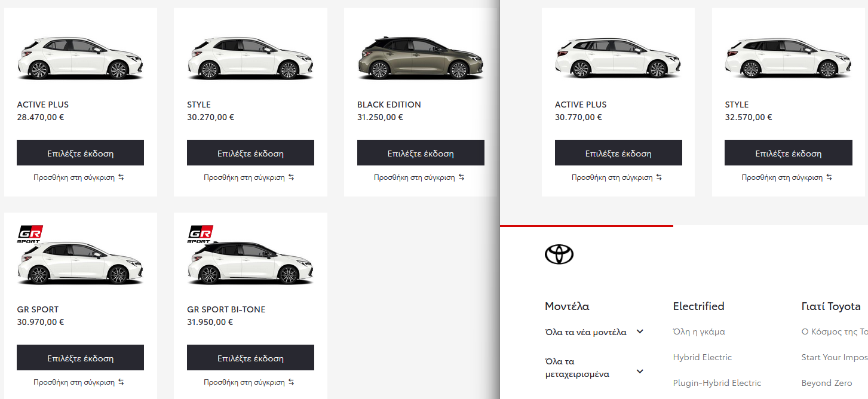This screenshot has width=868, height=399.
Task: Select version for wagon Active Plus 30.770,00 €
Action: 618,153
